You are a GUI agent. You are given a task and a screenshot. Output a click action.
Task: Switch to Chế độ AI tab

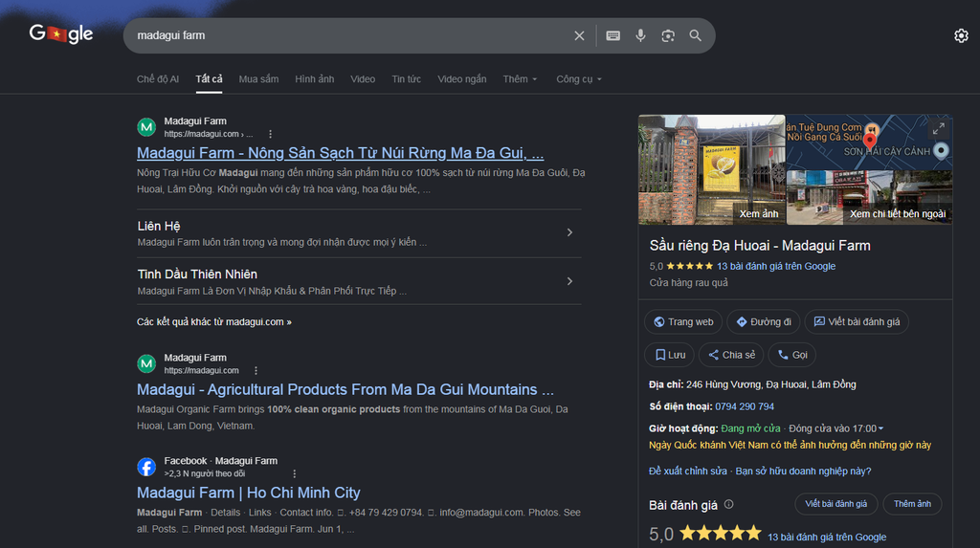(158, 79)
